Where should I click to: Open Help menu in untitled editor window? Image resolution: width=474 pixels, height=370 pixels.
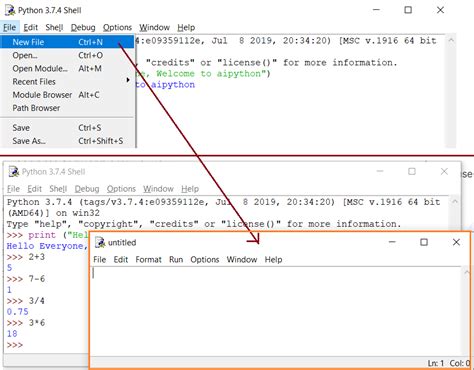pos(273,259)
